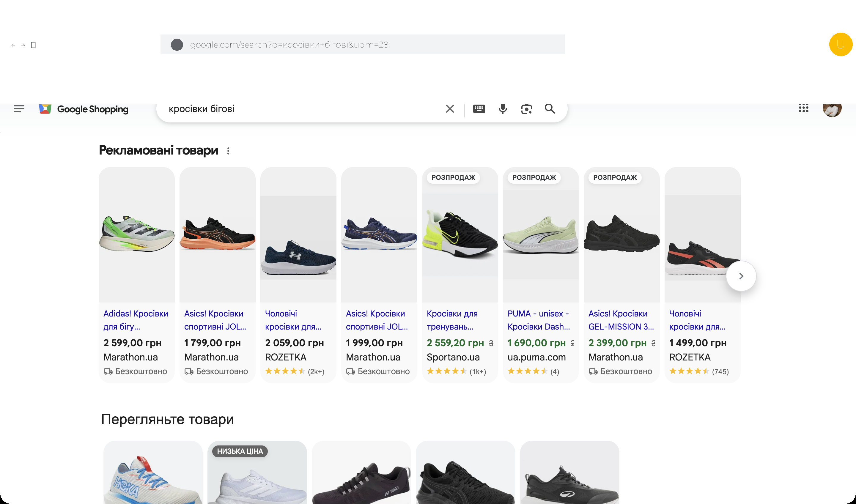Open the Hoka shoe product card
The image size is (856, 504).
point(153,472)
